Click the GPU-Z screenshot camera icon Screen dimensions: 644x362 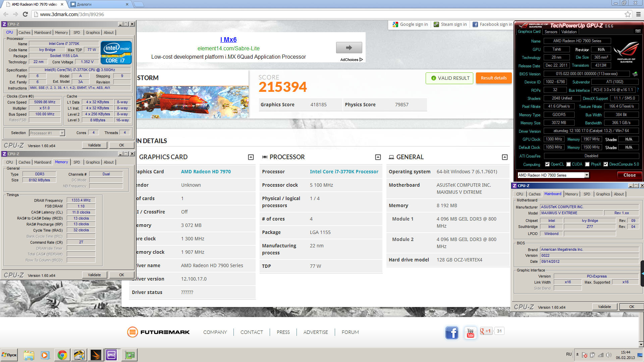point(638,31)
